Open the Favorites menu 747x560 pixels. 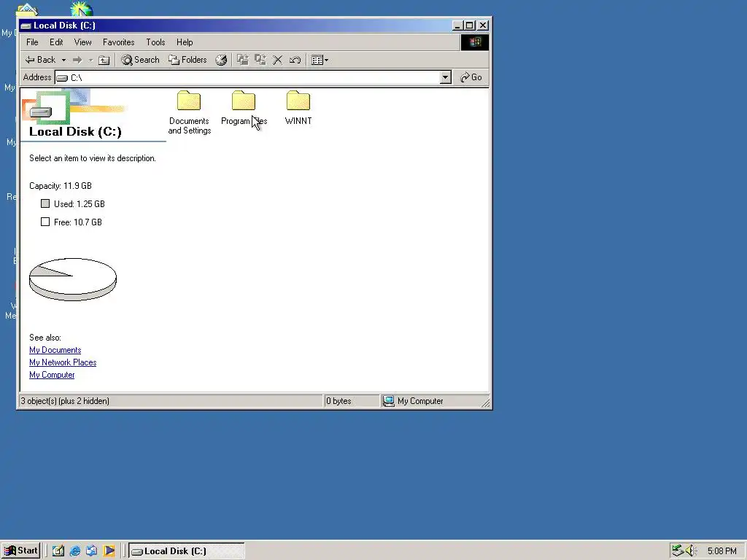coord(119,42)
